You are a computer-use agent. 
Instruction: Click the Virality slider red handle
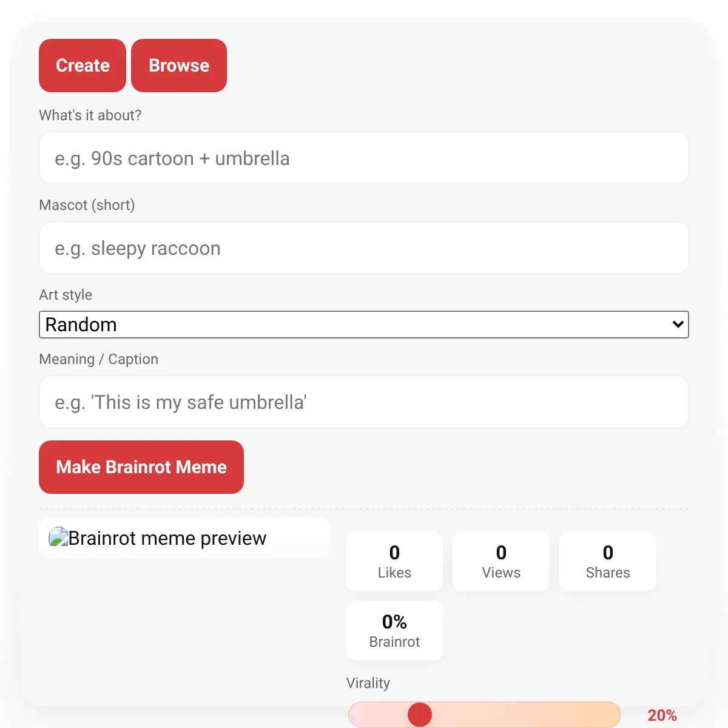click(419, 715)
